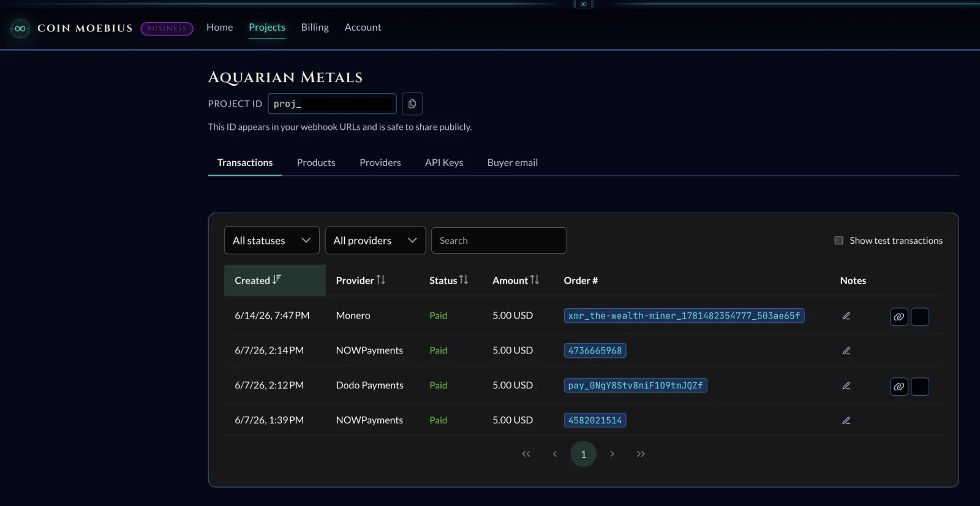Switch to the Products tab
The height and width of the screenshot is (506, 980).
316,163
